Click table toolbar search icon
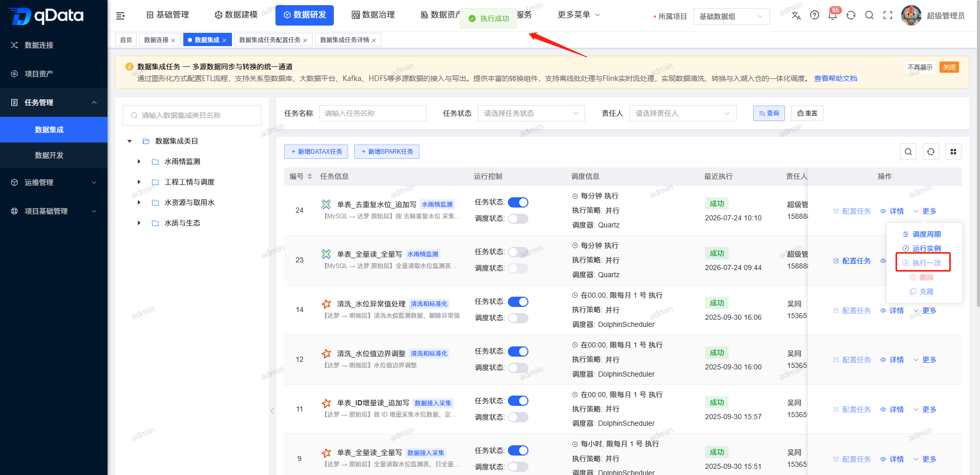Screen dimensions: 980x475 [908, 152]
